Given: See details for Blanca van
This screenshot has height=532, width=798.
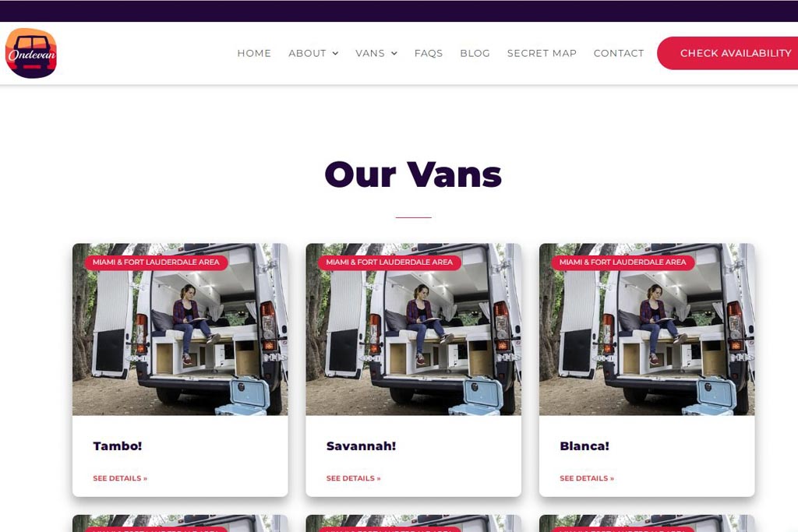Looking at the screenshot, I should 587,478.
